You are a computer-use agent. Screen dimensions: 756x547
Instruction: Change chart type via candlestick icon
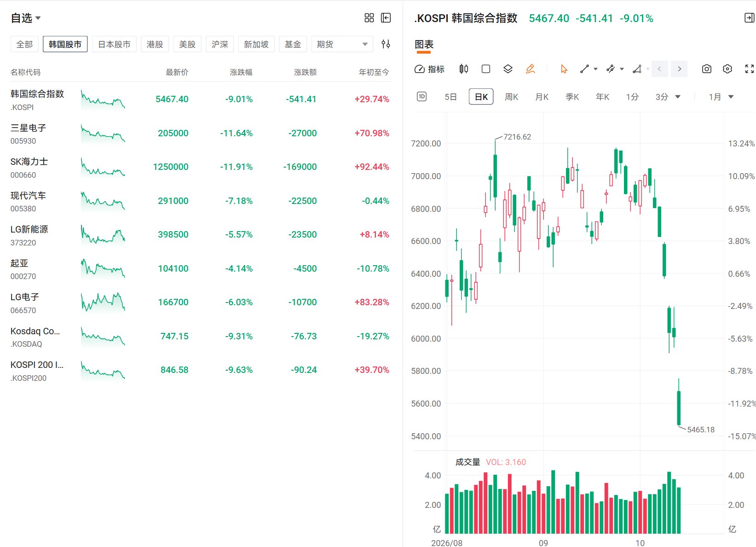[x=464, y=69]
